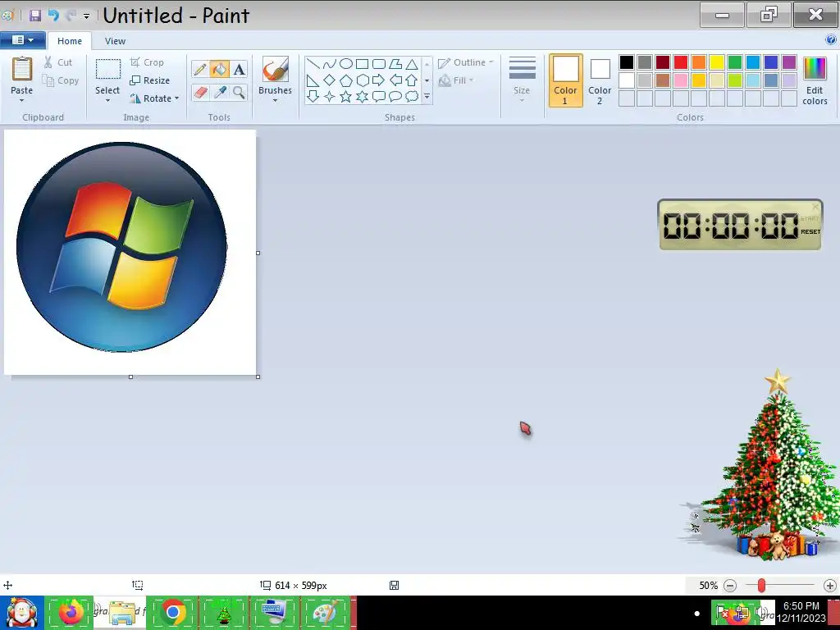Click the Select rectangle button
840x630 pixels.
107,75
